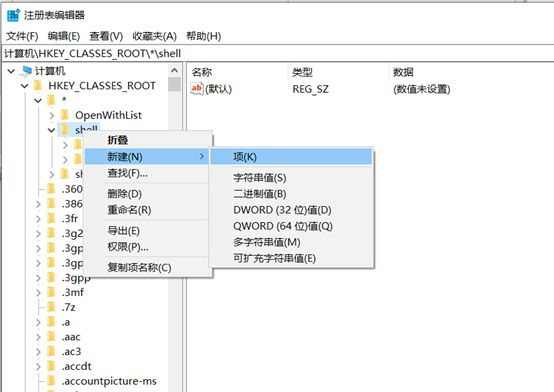Select the .7z folder icon
554x392 pixels.
tap(51, 307)
